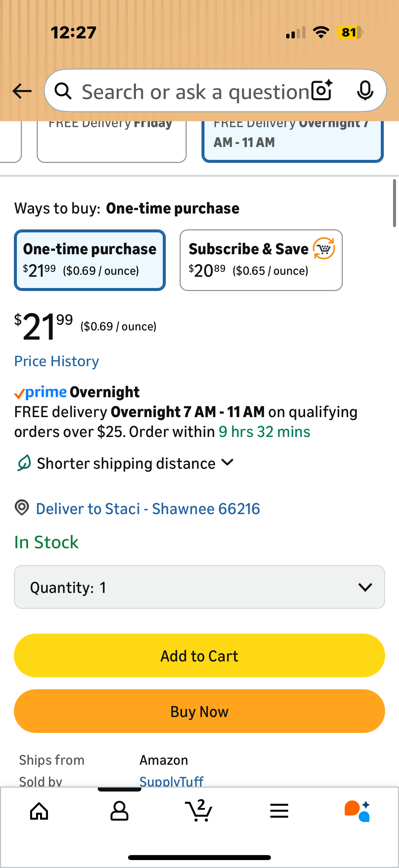Open the Rufus AI assistant icon
The width and height of the screenshot is (399, 868).
pyautogui.click(x=358, y=811)
